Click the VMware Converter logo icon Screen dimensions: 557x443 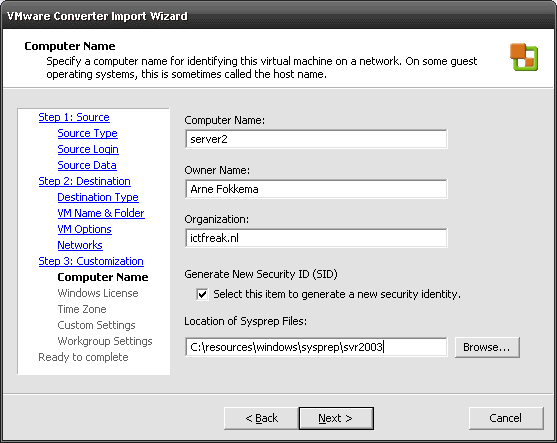click(524, 57)
